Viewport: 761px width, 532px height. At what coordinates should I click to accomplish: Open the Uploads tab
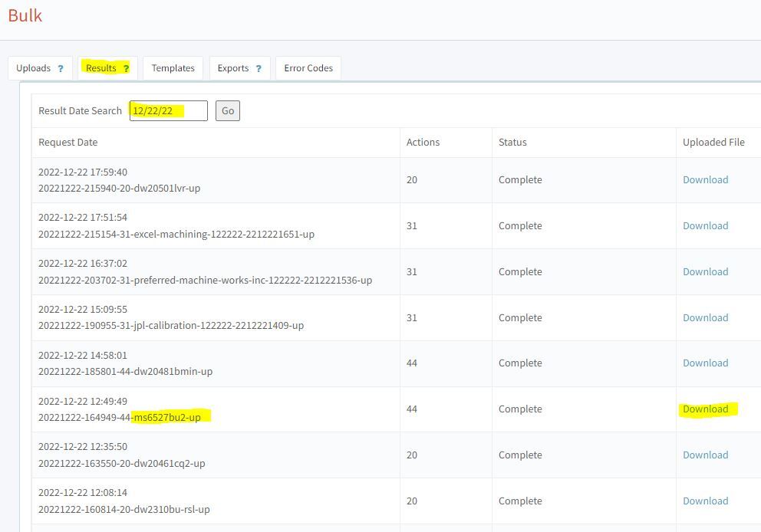coord(33,68)
